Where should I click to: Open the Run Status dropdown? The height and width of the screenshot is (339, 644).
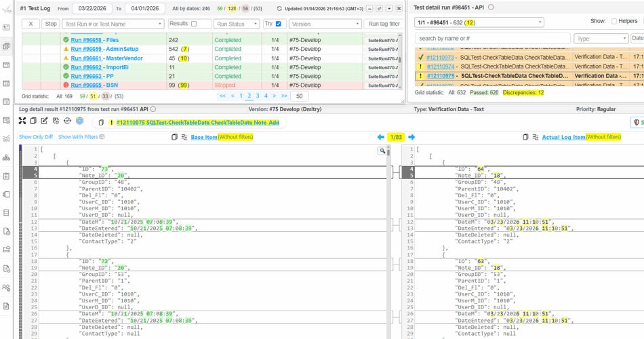click(236, 24)
